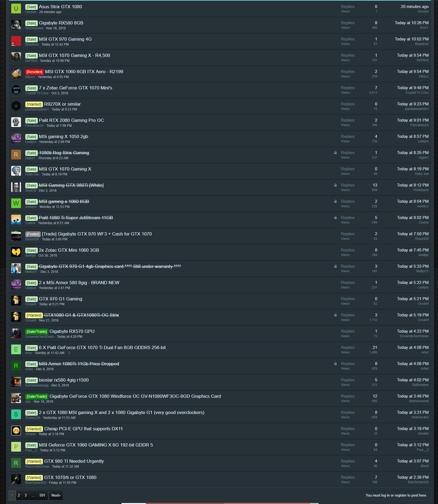
Task: Click the green W avatar for wesleyv
Action: [x=16, y=203]
